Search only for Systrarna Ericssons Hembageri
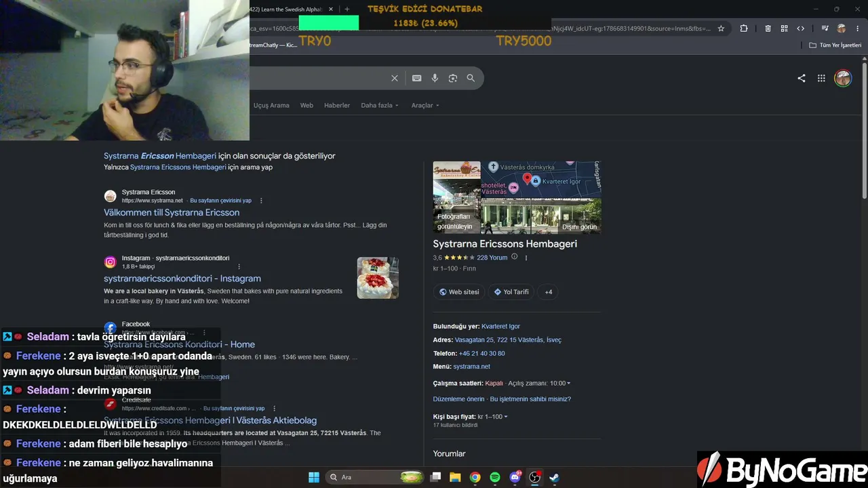 pos(178,167)
